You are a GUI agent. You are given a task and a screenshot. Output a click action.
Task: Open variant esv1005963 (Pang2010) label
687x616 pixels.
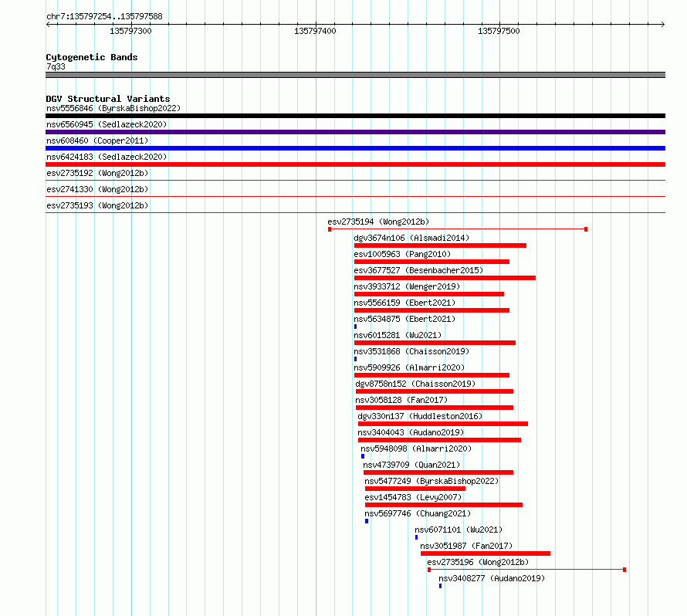point(402,254)
